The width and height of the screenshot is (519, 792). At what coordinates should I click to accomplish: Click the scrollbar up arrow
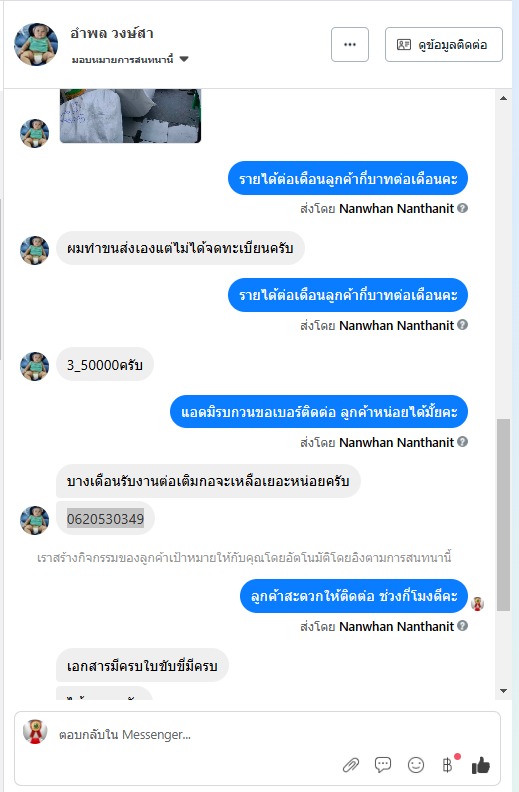click(x=503, y=98)
